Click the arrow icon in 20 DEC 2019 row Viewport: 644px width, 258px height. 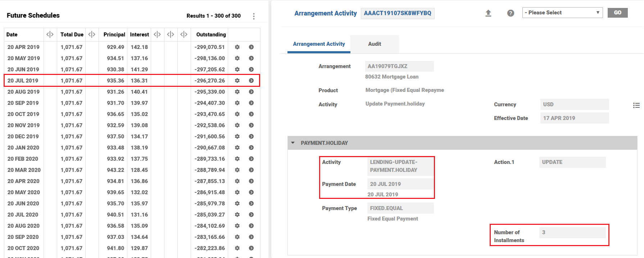pos(251,137)
